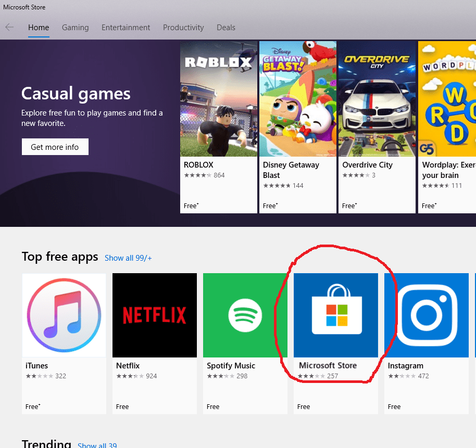This screenshot has height=448, width=476.
Task: Click the Top free apps heading
Action: point(60,257)
